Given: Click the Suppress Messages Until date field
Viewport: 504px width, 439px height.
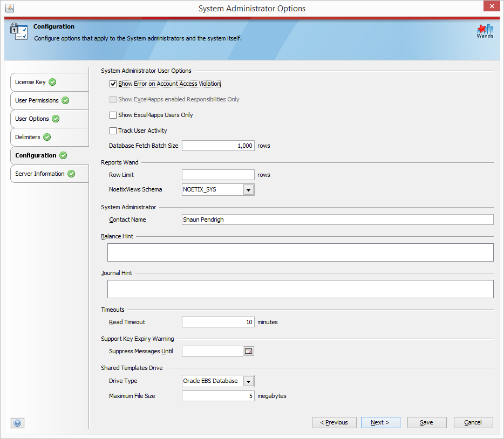Looking at the screenshot, I should (213, 351).
